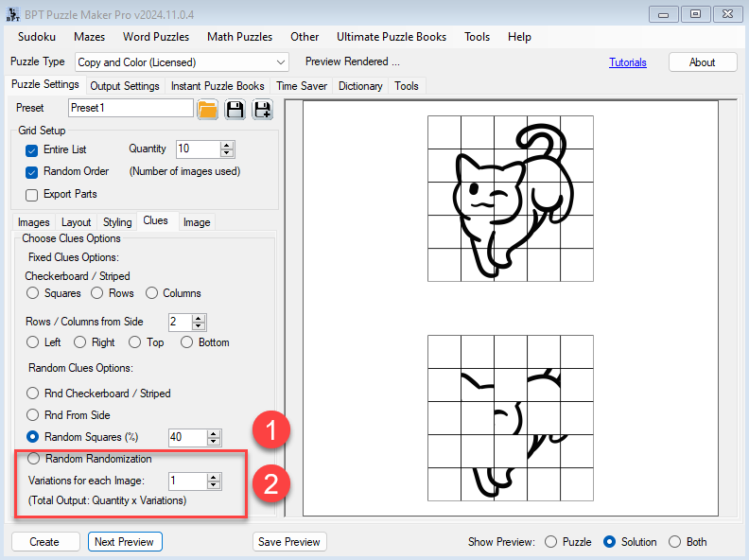Decrease Random Squares percentage with down arrow
Viewport: 749px width, 560px height.
coord(214,442)
